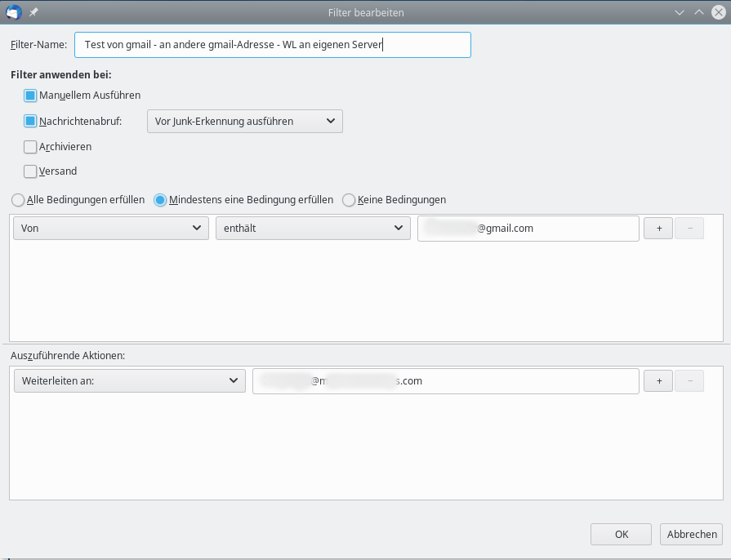This screenshot has width=731, height=560.
Task: Close the Filter bearbeiten dialog
Action: coord(719,12)
